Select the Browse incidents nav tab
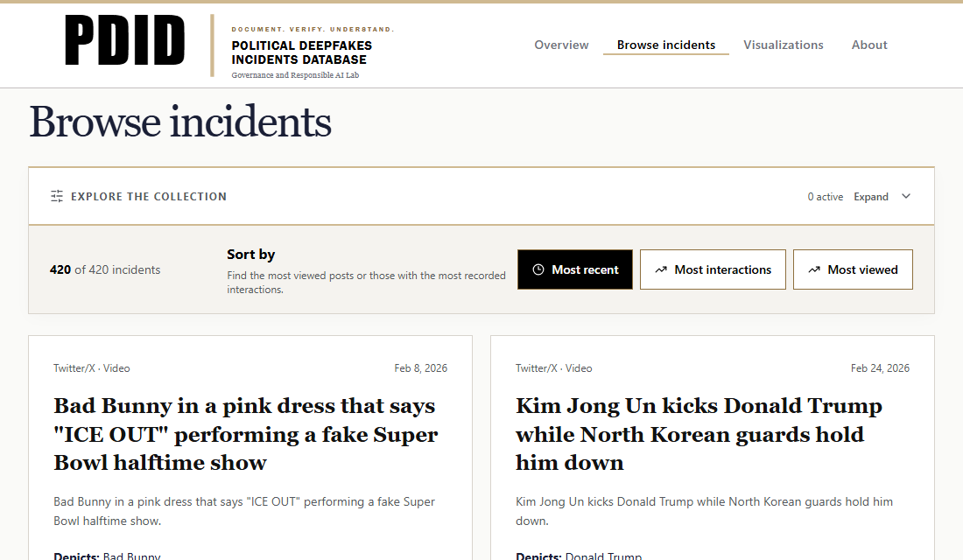Screen dimensions: 963x560 [665, 45]
